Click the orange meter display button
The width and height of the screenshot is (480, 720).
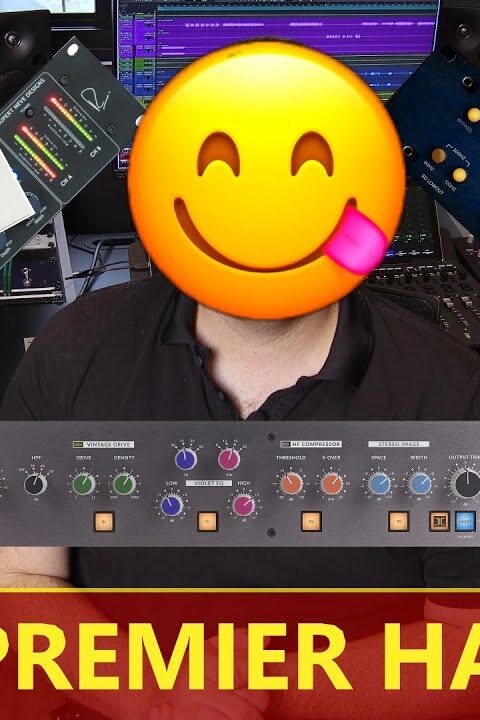point(439,521)
